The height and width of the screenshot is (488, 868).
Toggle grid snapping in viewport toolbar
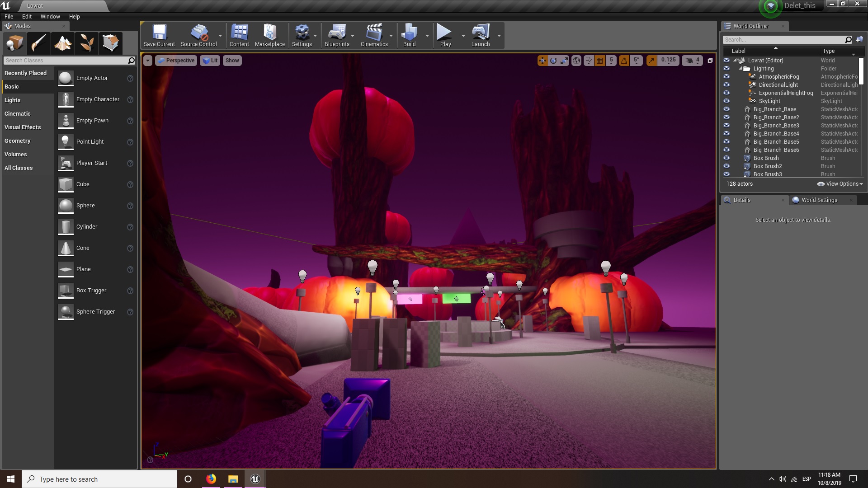click(600, 61)
